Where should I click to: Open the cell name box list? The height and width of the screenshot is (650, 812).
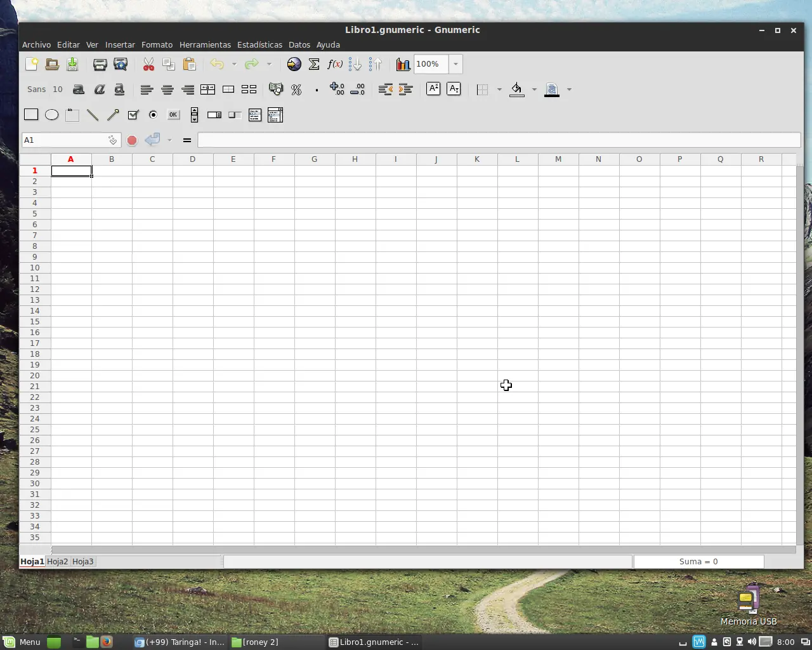tap(112, 140)
